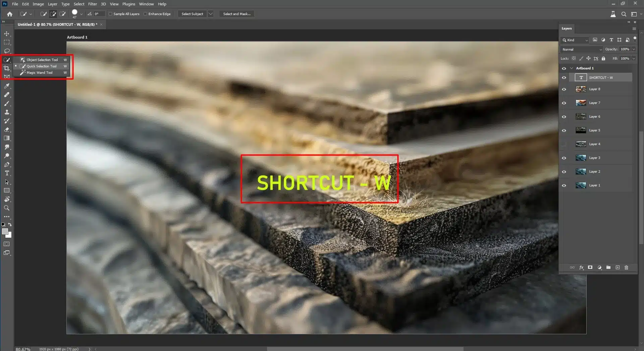This screenshot has width=644, height=351.
Task: Click the Select and Mask button
Action: point(237,14)
